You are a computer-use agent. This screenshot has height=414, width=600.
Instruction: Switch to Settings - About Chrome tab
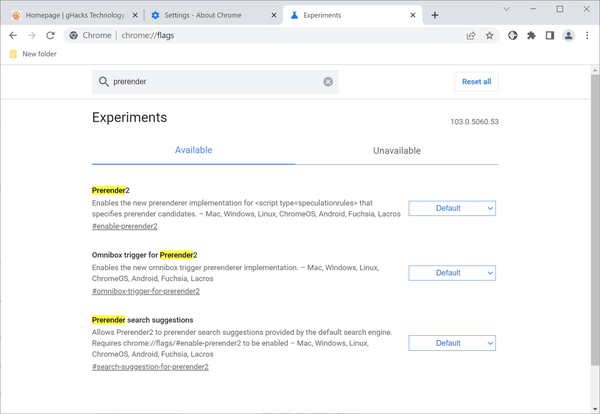pyautogui.click(x=203, y=15)
